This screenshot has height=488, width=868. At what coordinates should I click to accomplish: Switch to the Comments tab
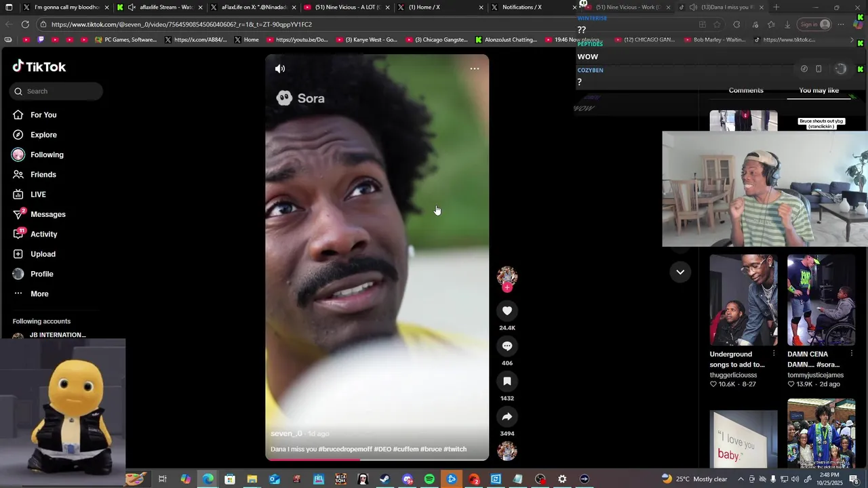tap(746, 90)
